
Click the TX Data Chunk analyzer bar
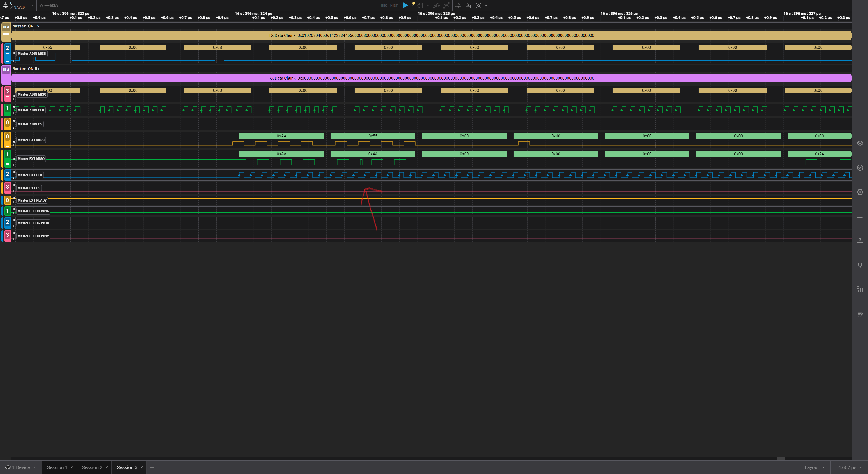[x=431, y=35]
